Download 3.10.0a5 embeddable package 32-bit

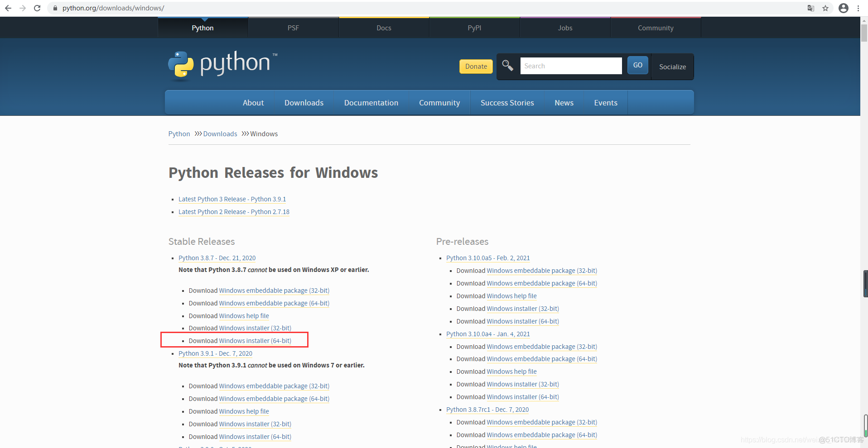click(x=542, y=271)
